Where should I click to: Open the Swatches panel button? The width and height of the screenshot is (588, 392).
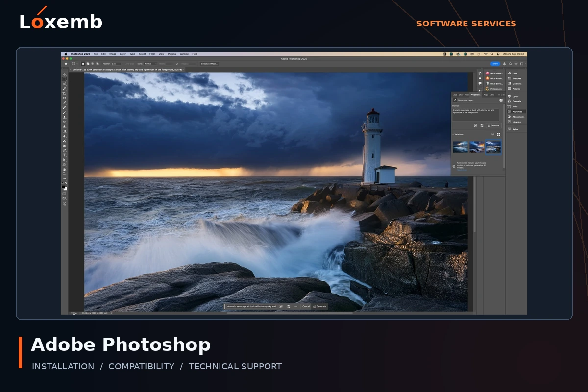click(514, 78)
